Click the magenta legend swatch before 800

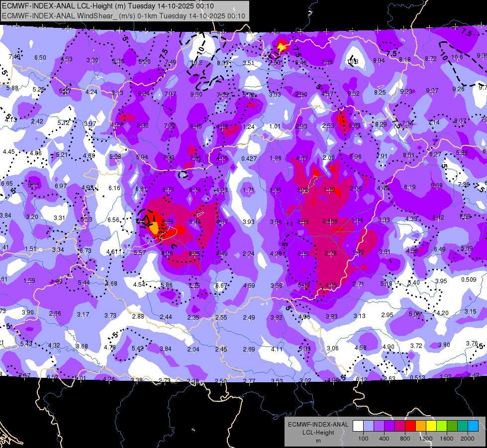point(400,426)
